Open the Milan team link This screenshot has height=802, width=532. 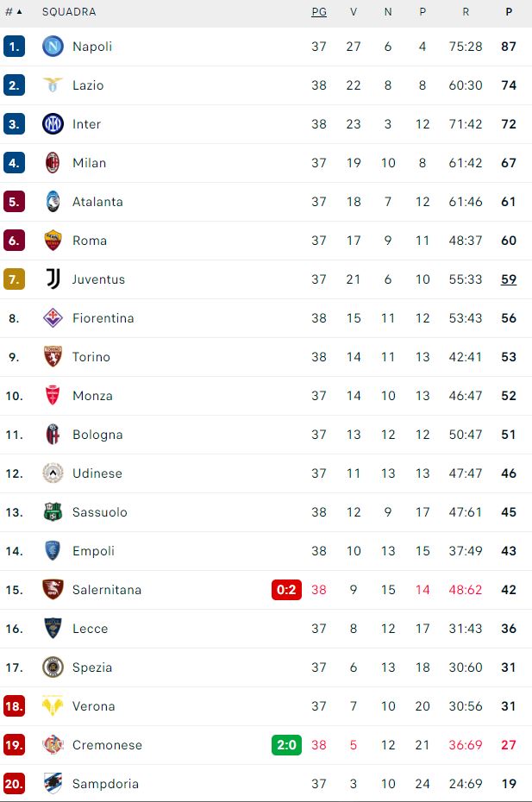coord(89,163)
